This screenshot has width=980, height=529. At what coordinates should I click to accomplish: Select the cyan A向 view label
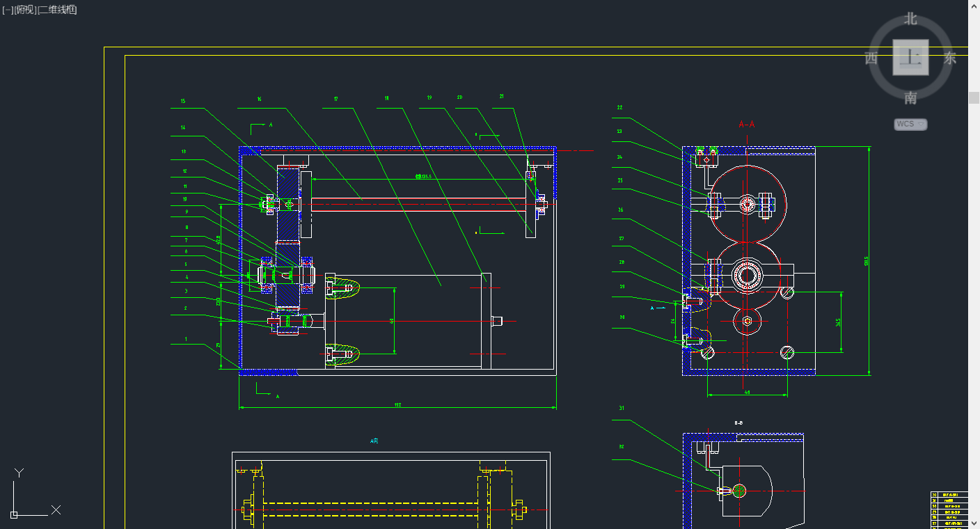(374, 441)
